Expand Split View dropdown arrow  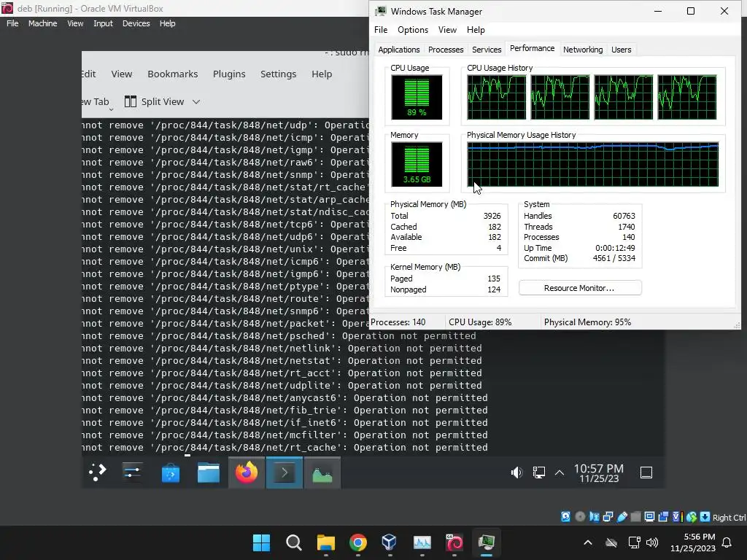tap(196, 101)
